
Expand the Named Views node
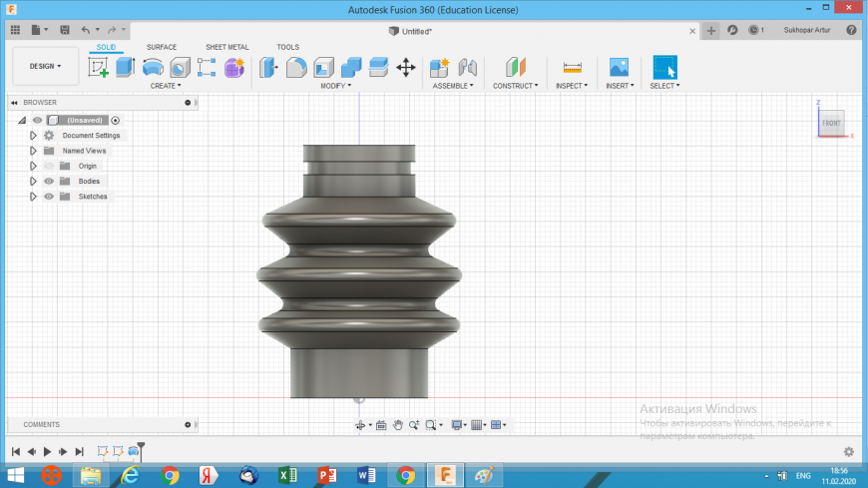(x=33, y=151)
